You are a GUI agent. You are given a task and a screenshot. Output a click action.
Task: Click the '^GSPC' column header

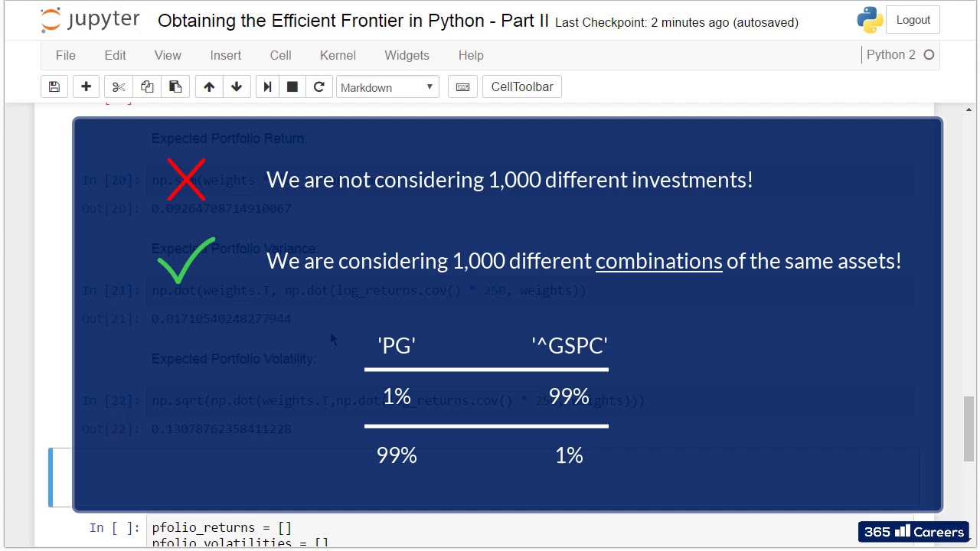point(570,346)
